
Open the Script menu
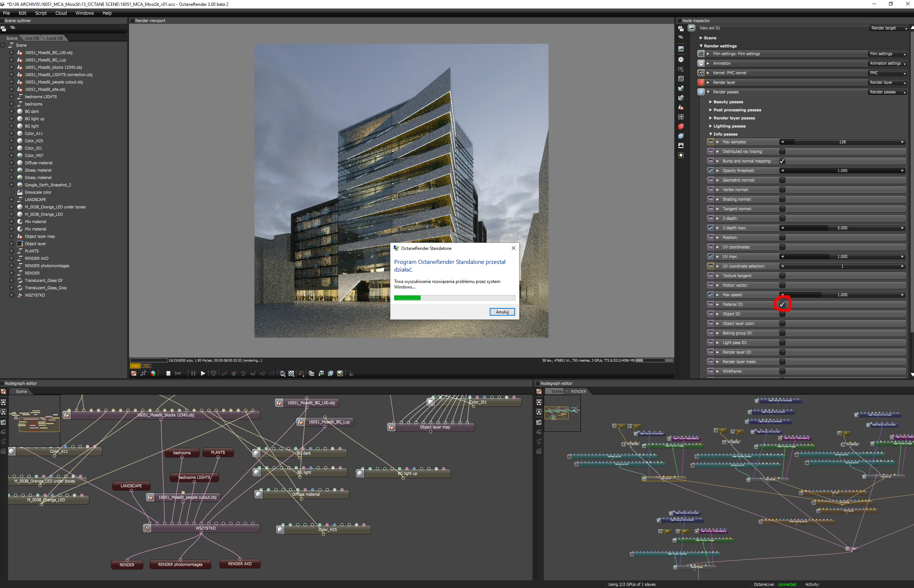point(40,13)
